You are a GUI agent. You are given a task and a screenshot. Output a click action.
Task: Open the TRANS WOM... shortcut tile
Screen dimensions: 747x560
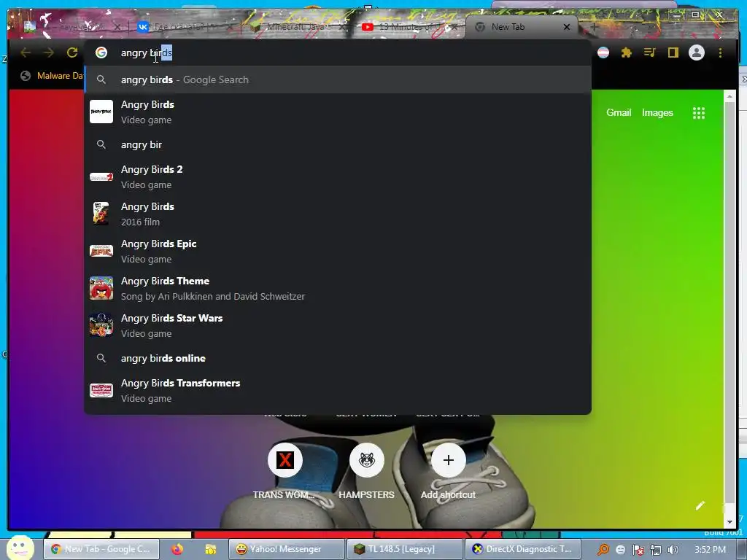point(285,471)
